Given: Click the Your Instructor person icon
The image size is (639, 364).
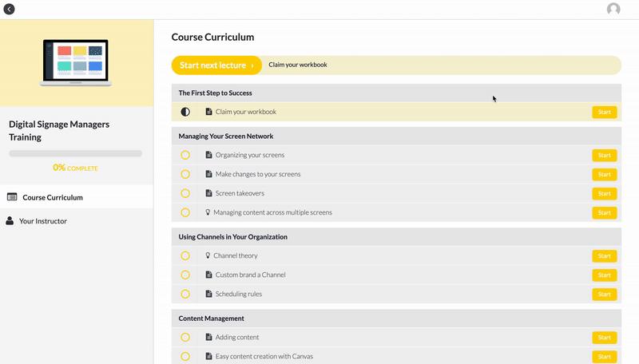Looking at the screenshot, I should [10, 221].
